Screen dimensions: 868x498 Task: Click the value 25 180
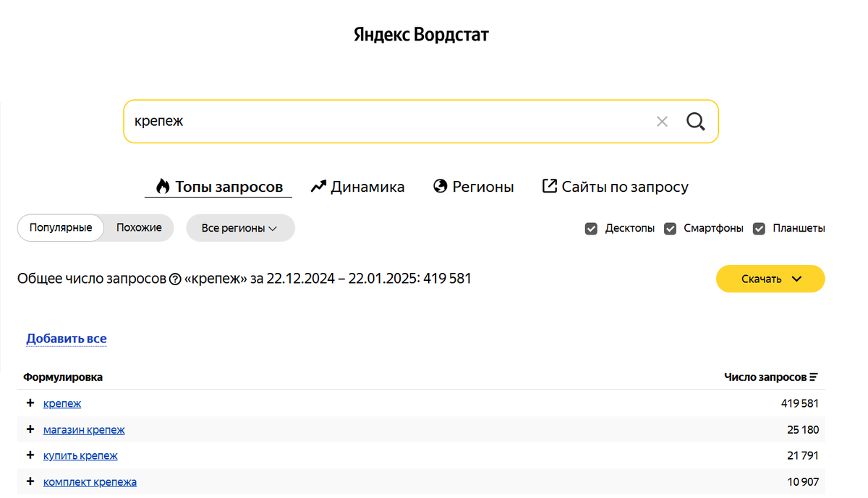[803, 430]
